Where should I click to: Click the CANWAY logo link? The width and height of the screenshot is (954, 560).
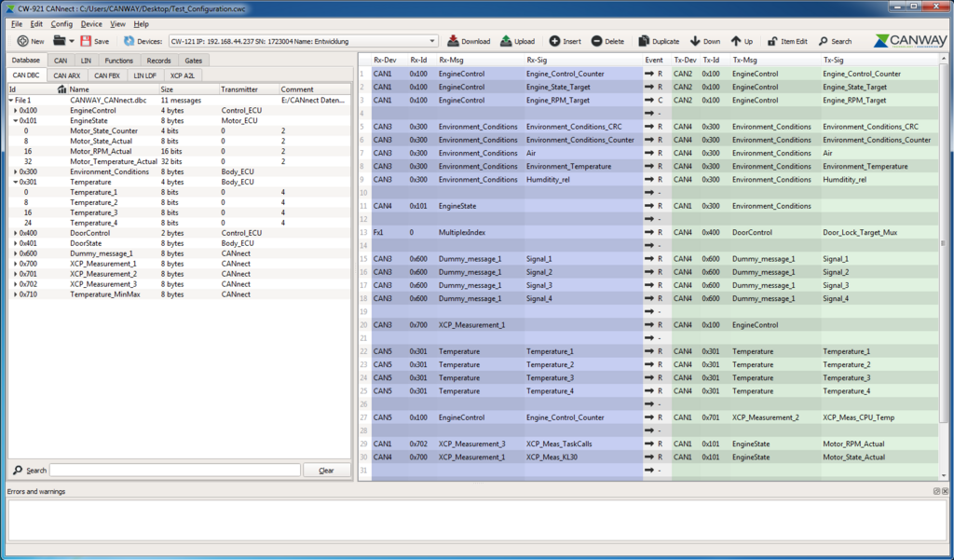coord(909,41)
